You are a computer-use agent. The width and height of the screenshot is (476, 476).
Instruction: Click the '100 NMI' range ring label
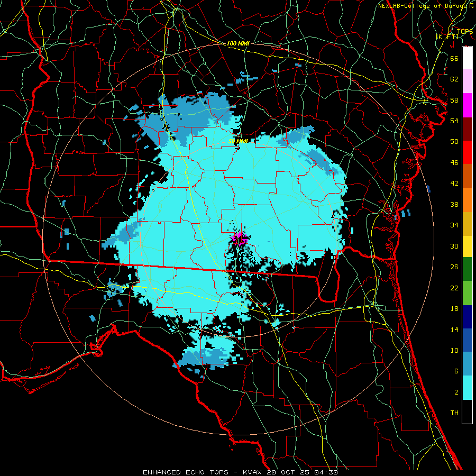pos(238,44)
